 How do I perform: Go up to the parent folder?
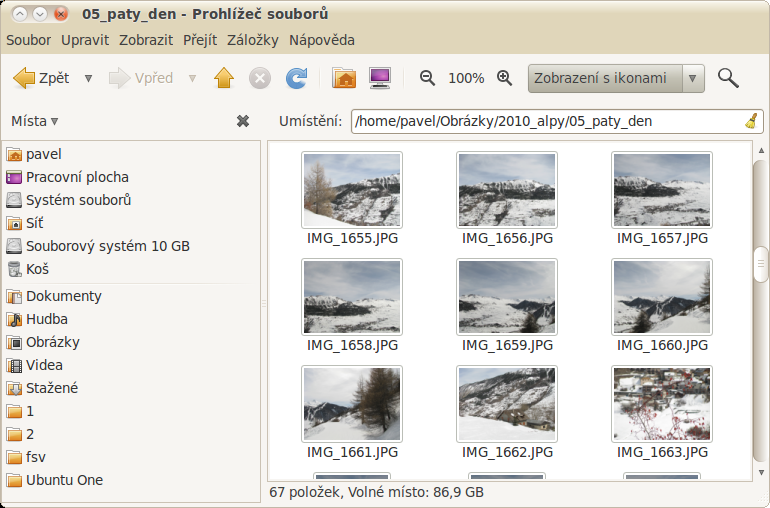(x=224, y=78)
